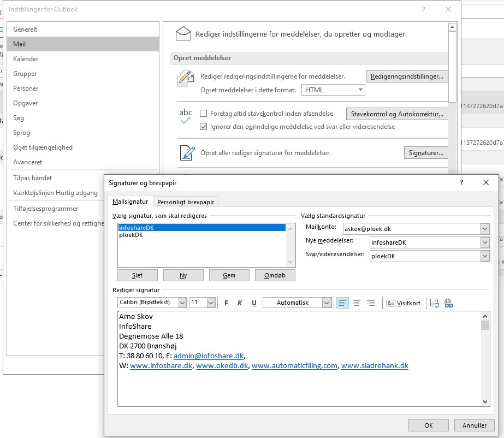Image resolution: width=504 pixels, height=438 pixels.
Task: Click Redigeringsindstillinger button
Action: point(407,76)
